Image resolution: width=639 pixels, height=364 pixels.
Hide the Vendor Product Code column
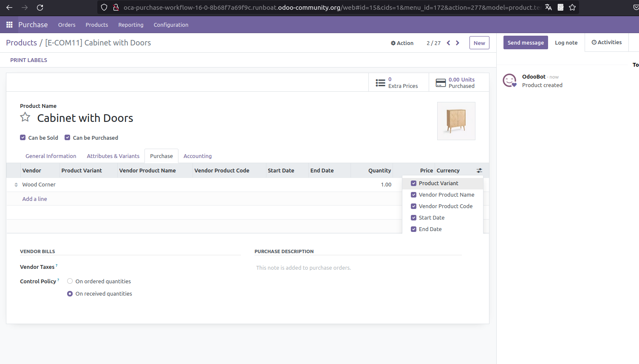tap(413, 206)
